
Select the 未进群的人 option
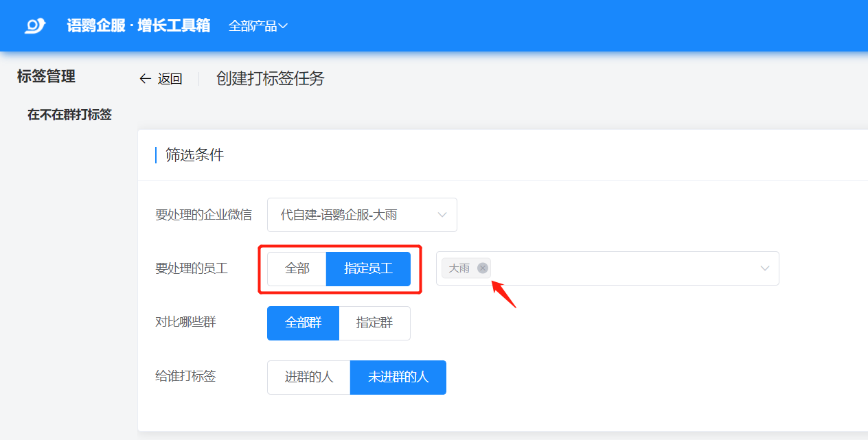point(398,378)
